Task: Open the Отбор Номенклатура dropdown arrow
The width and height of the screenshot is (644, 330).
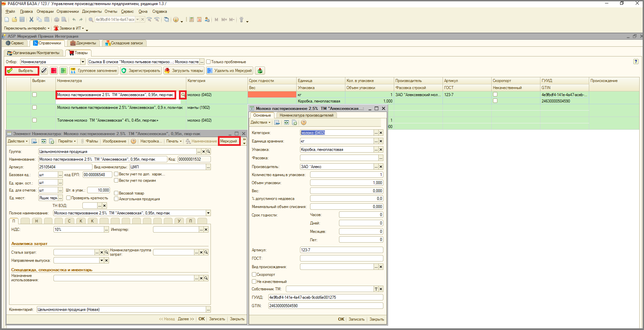Action: pyautogui.click(x=83, y=62)
